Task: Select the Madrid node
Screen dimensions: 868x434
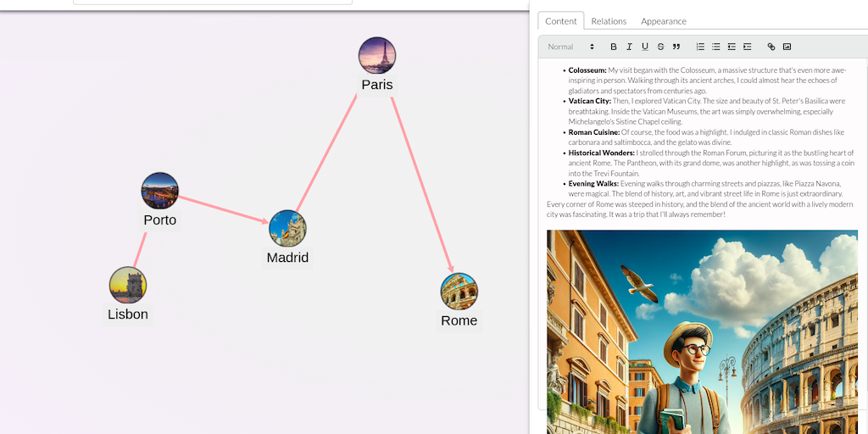Action: pos(287,229)
